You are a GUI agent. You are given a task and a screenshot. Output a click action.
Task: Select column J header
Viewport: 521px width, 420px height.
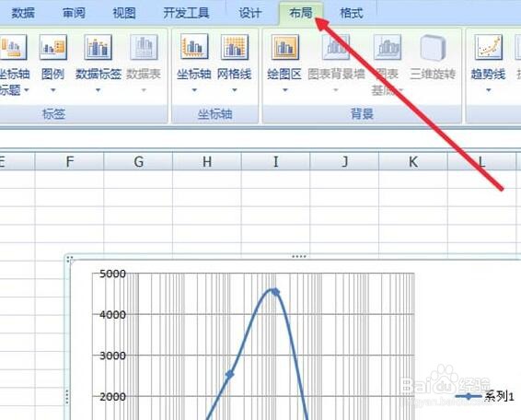coord(344,161)
